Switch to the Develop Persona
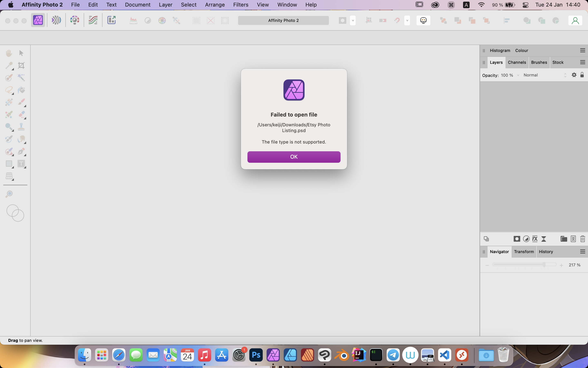 (75, 20)
